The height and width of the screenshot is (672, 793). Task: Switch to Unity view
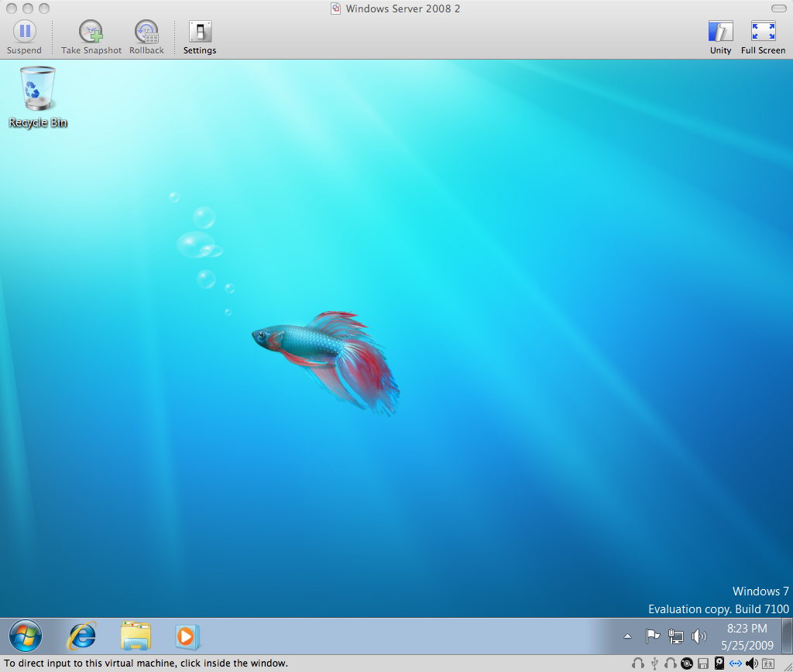click(721, 37)
